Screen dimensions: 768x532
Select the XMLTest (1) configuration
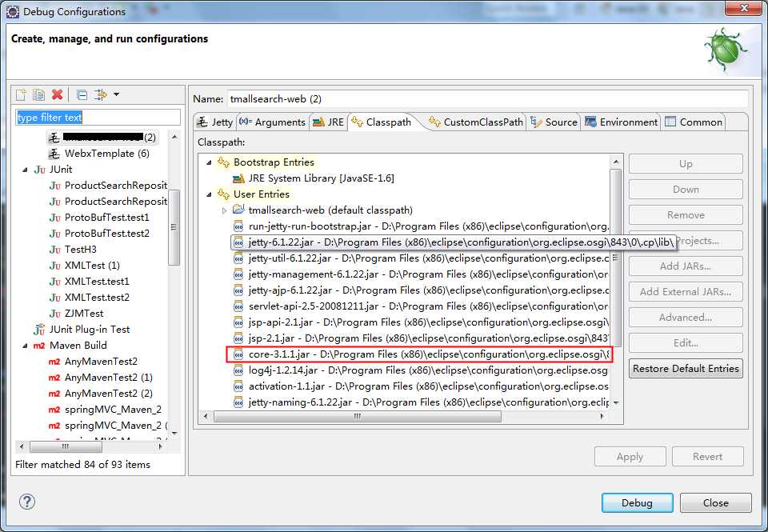pos(92,266)
